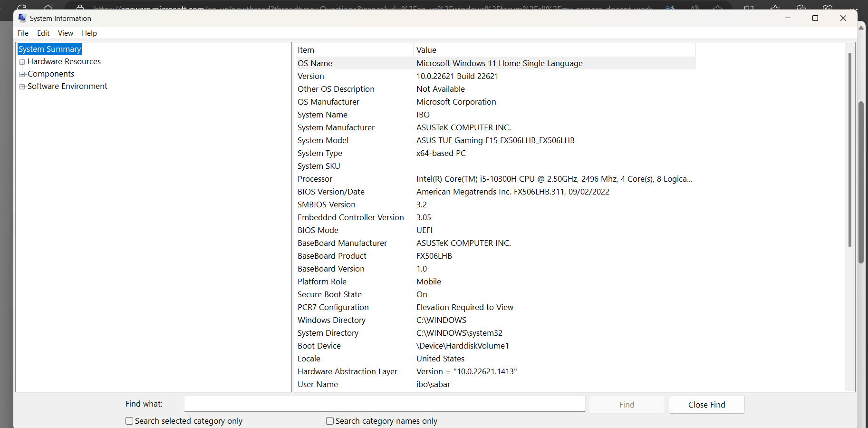The image size is (868, 428).
Task: Expand the Software Environment node
Action: pyautogui.click(x=22, y=87)
